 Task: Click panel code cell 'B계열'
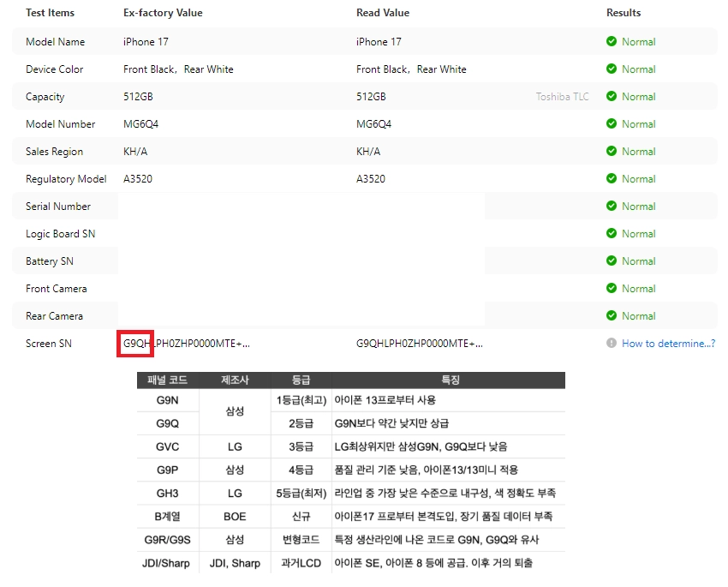coord(167,516)
